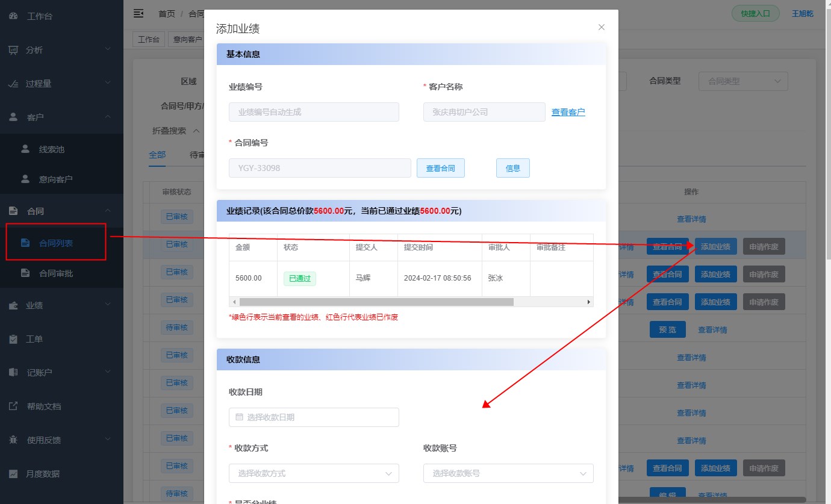Expand the 业绩 sidebar menu

pos(107,305)
